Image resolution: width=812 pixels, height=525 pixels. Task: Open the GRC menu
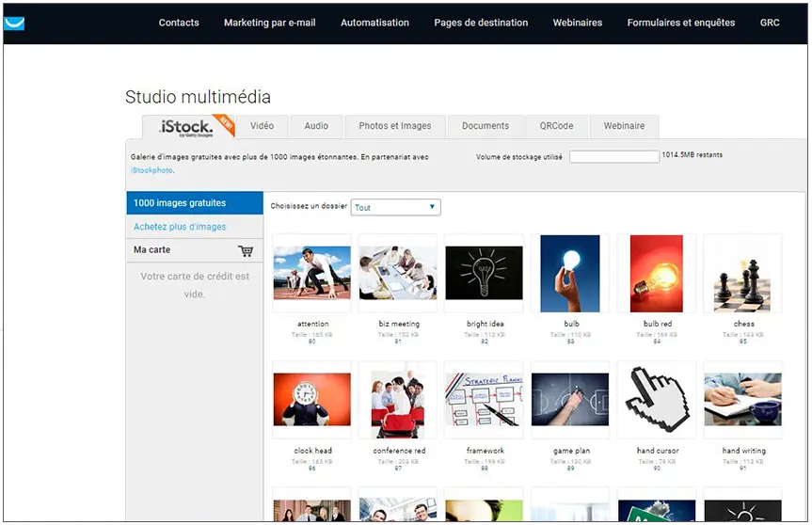[x=770, y=23]
